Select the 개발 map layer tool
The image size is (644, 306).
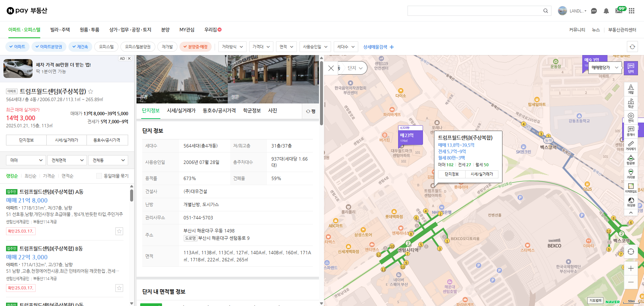pos(631,89)
